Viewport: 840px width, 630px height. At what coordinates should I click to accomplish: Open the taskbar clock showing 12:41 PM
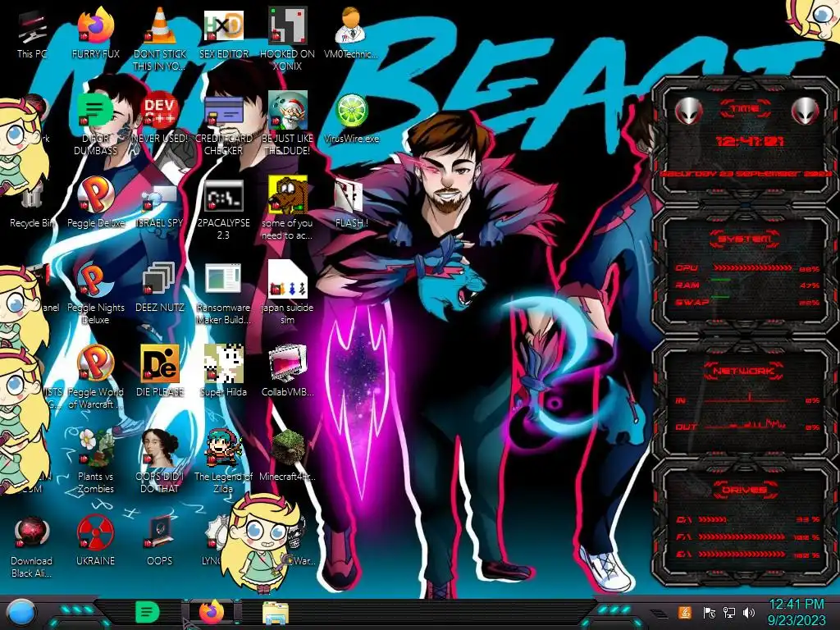pos(796,612)
